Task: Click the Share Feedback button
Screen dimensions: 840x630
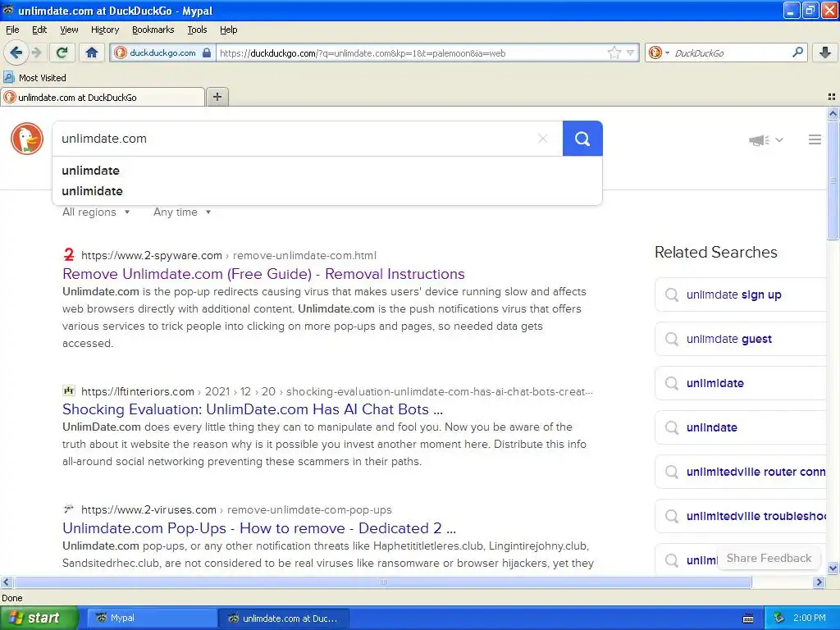Action: click(769, 558)
